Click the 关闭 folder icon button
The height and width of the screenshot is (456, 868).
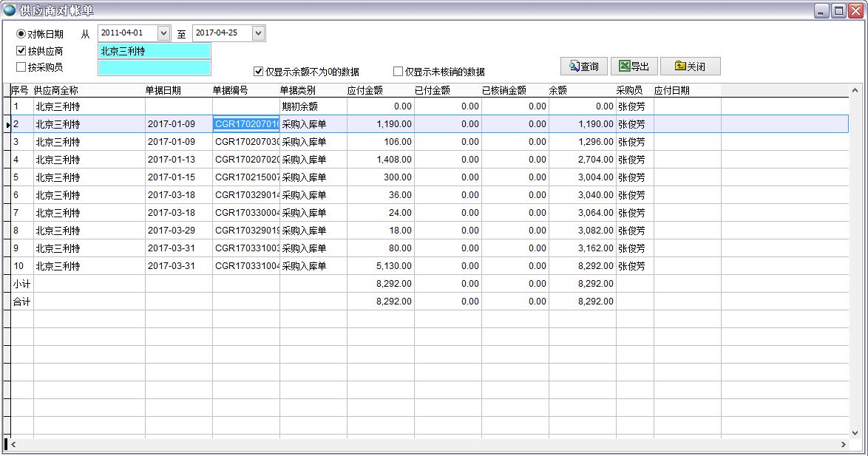tap(690, 67)
